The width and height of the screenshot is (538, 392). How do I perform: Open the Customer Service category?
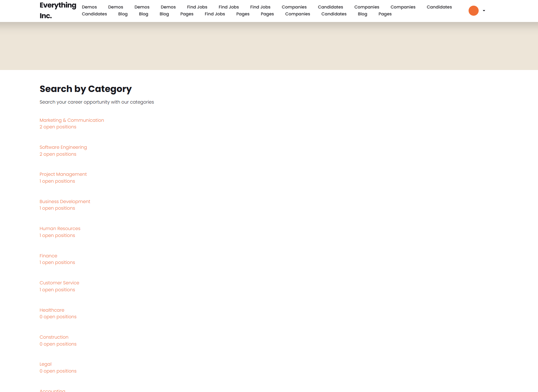tap(59, 283)
